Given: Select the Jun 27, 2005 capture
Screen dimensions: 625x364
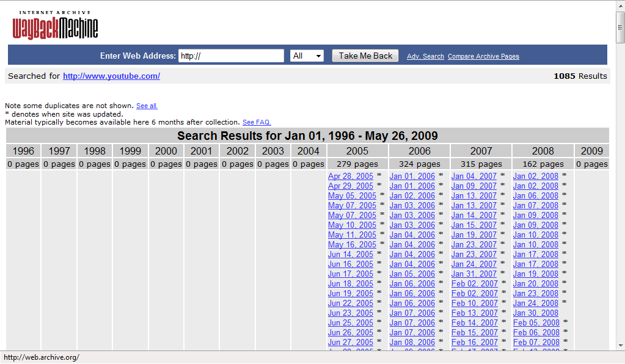Looking at the screenshot, I should pos(350,342).
